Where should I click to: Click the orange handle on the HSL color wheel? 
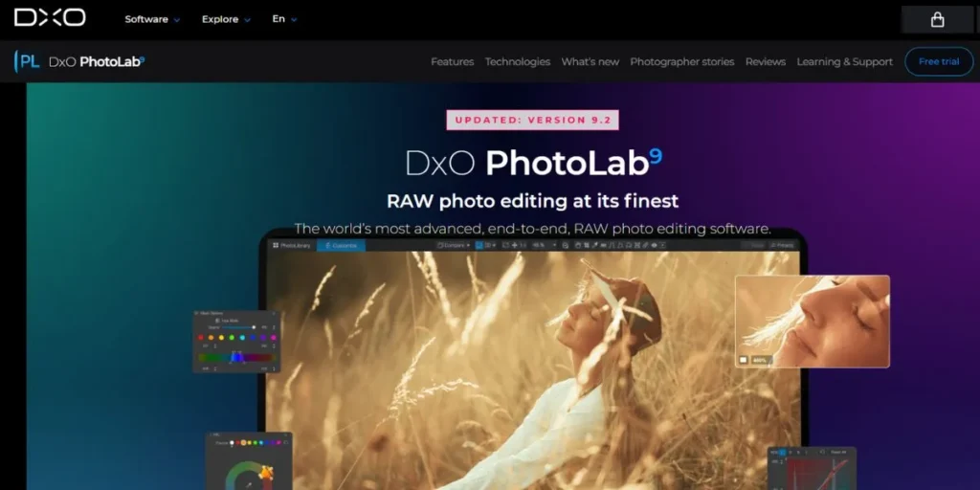pos(266,473)
